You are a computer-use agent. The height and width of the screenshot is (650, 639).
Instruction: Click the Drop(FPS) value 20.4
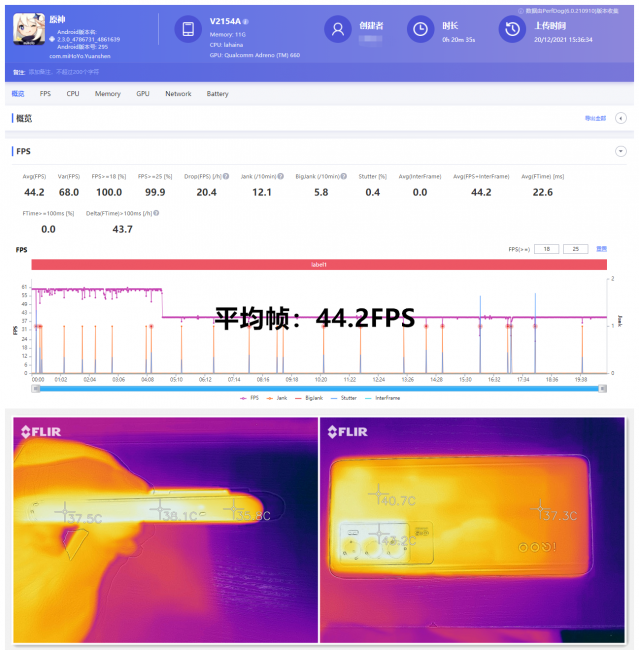click(x=207, y=192)
